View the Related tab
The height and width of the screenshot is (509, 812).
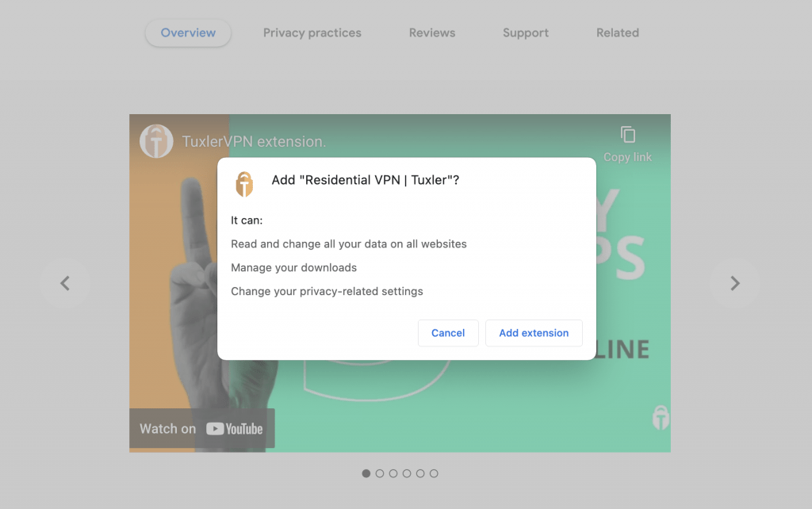[x=617, y=33]
